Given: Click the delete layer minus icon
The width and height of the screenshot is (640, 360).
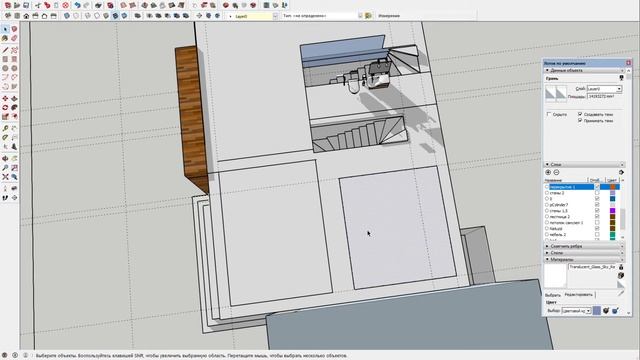Looking at the screenshot, I should 556,172.
